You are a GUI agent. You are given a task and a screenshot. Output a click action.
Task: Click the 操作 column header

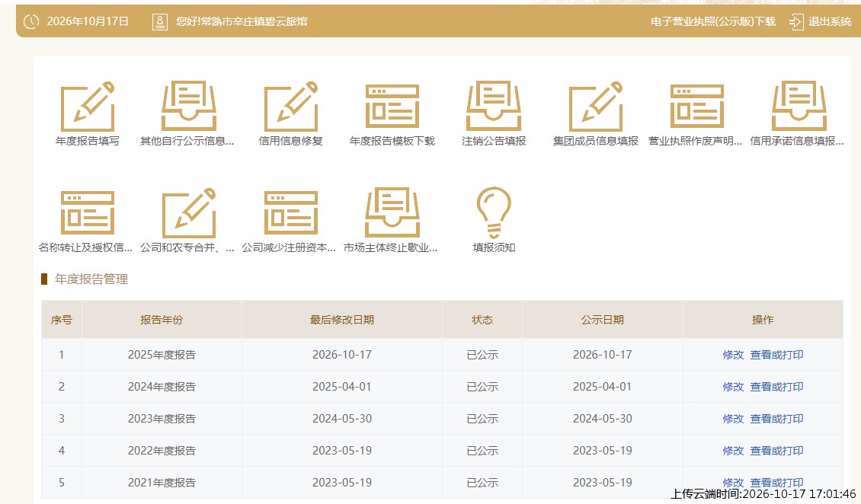(763, 320)
